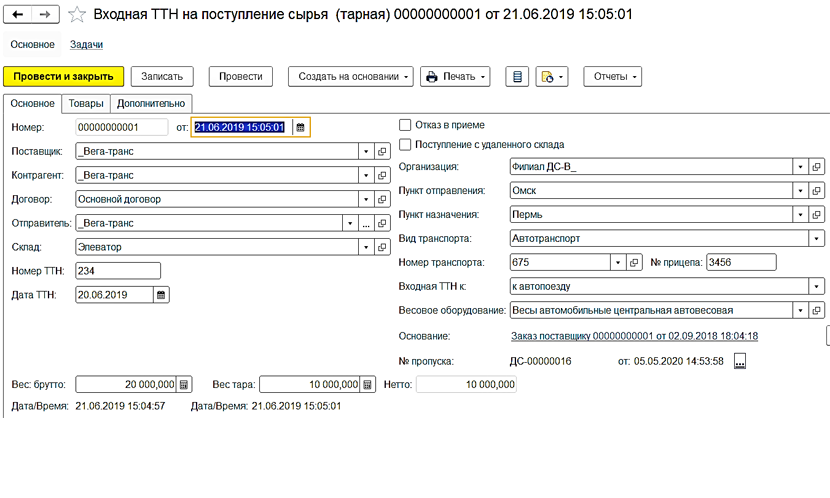Open the Задачи navigation link

click(86, 44)
